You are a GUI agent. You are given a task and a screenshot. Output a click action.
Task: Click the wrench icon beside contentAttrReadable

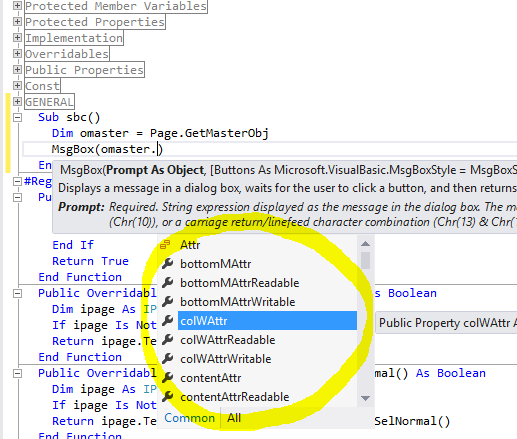[x=167, y=397]
